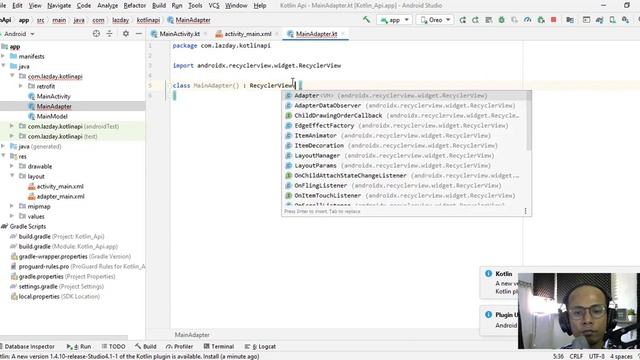Open the Refactor menu
The width and height of the screenshot is (640, 360).
point(135,6)
